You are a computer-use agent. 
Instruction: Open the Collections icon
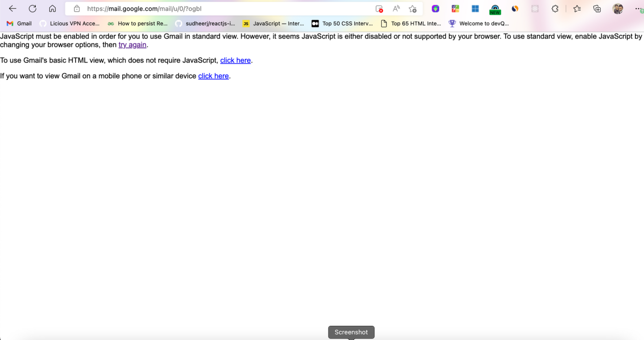(597, 9)
